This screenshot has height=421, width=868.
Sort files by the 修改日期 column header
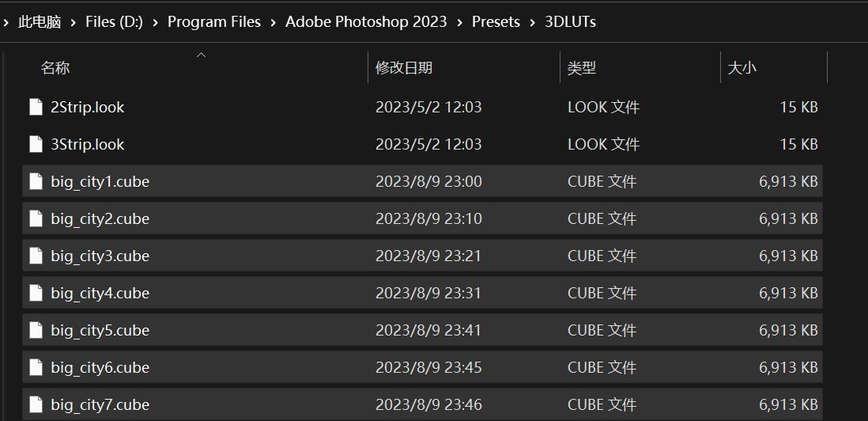coord(403,68)
